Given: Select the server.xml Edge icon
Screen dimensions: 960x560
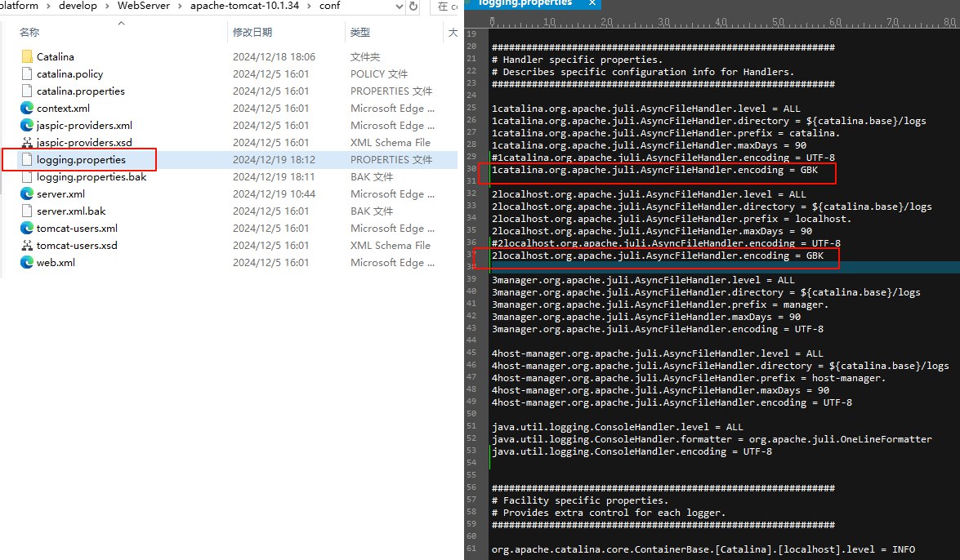Looking at the screenshot, I should tap(27, 194).
